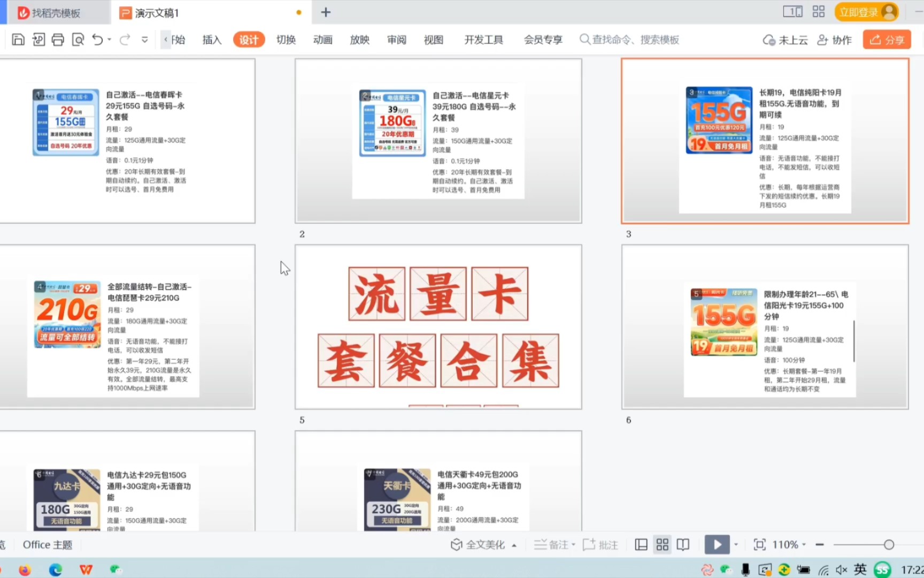Click the fit-to-window zoom icon
This screenshot has height=578, width=924.
click(759, 545)
